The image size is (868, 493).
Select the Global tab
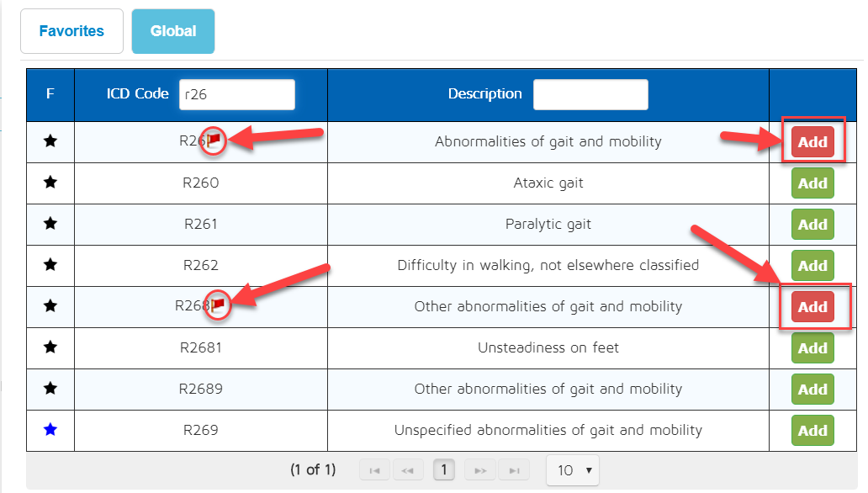coord(173,31)
